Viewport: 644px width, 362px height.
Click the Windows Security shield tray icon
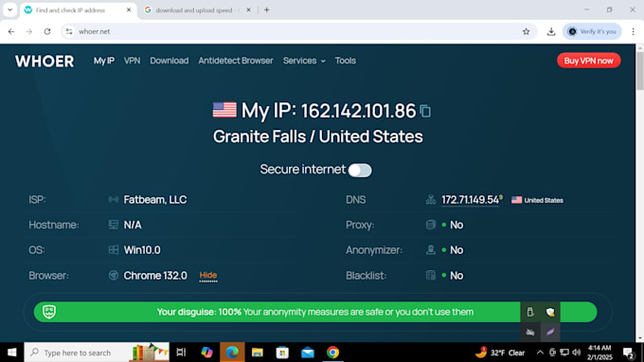pos(550,312)
